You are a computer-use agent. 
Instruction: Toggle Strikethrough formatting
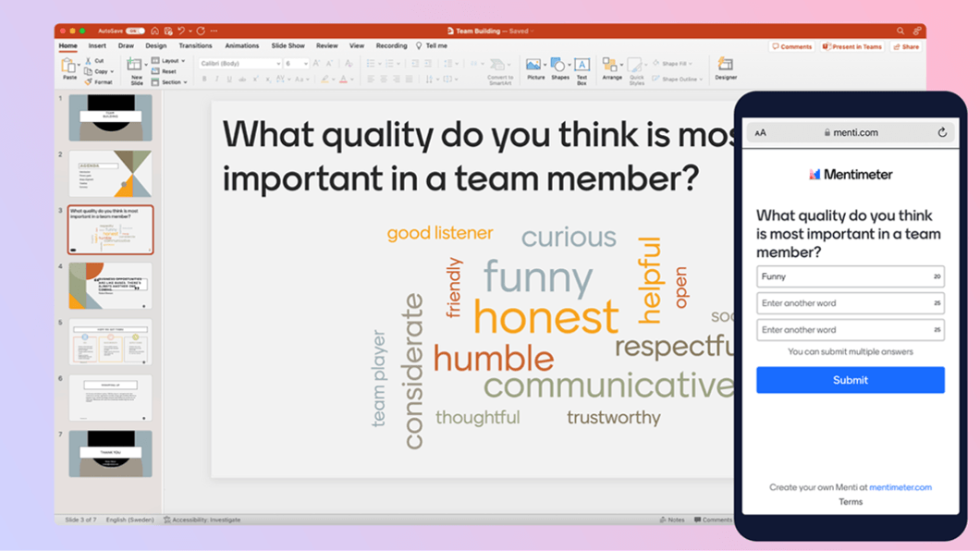click(242, 80)
